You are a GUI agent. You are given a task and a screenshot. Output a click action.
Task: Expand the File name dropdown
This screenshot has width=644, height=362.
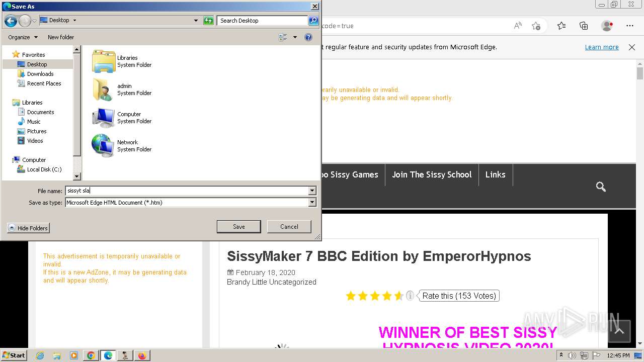(312, 191)
